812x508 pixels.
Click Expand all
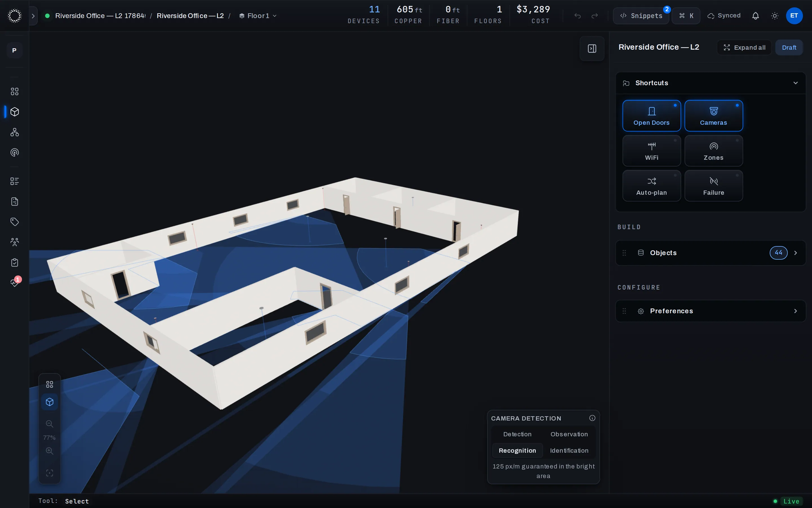(744, 47)
